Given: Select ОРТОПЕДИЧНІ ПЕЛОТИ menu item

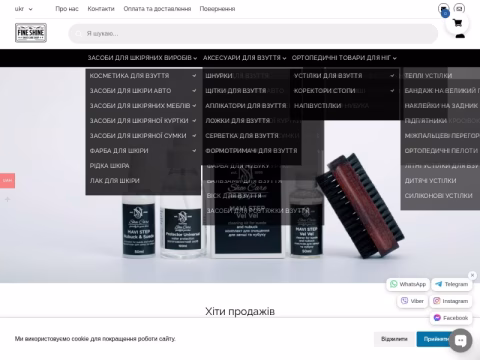Looking at the screenshot, I should [x=441, y=151].
